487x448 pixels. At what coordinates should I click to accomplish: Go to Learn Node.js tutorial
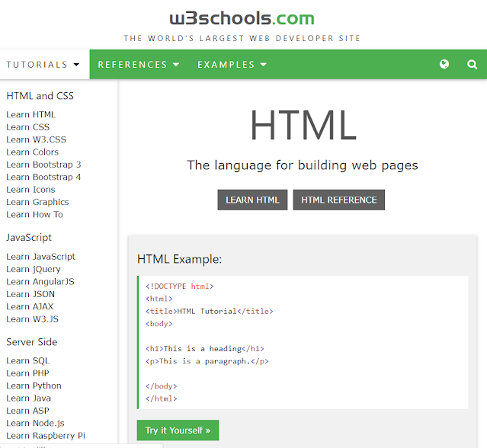pyautogui.click(x=35, y=423)
